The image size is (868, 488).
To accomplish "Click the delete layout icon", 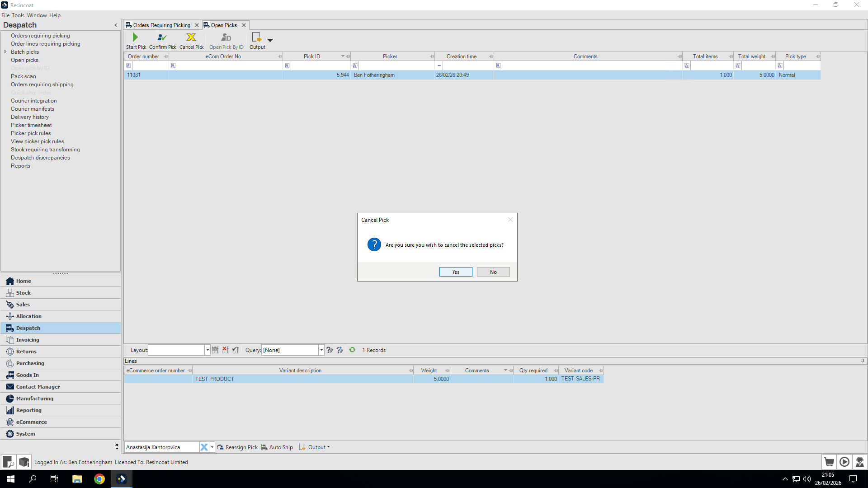I will [226, 350].
